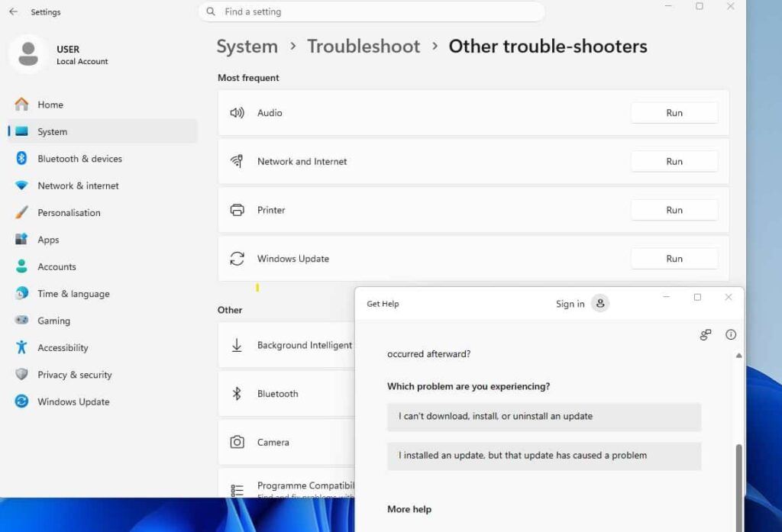Screen dimensions: 782x532
Task: Go back using the Settings back arrow
Action: click(14, 11)
